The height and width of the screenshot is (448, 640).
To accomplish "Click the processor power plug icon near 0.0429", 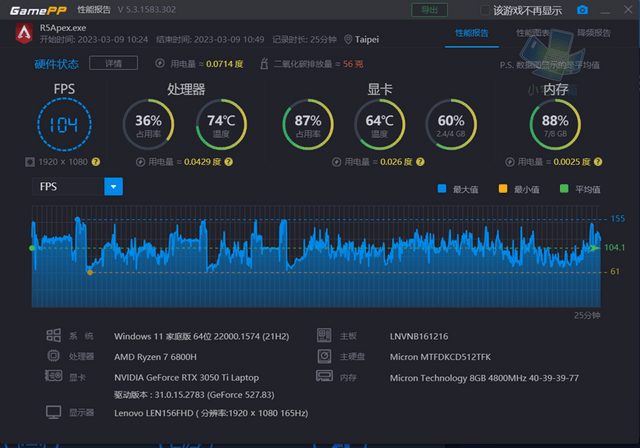I will 140,162.
